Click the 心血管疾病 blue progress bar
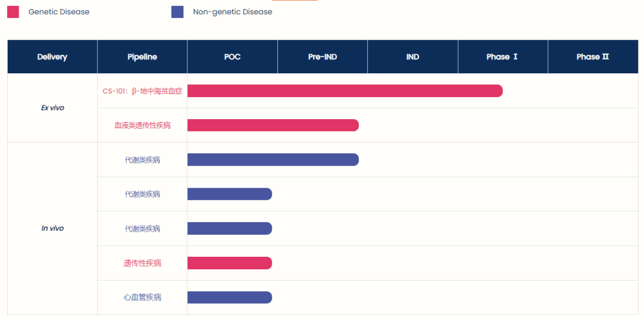Viewport: 644px width, 317px height. pos(230,297)
